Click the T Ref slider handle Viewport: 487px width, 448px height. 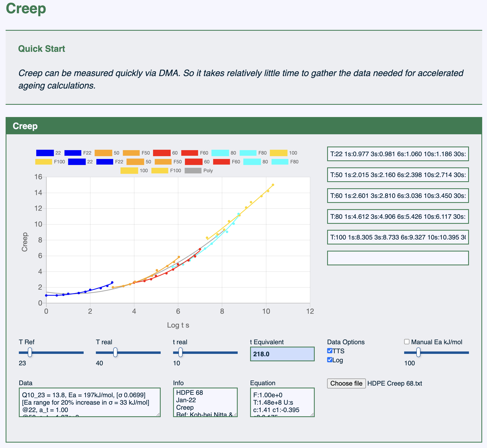coord(30,352)
